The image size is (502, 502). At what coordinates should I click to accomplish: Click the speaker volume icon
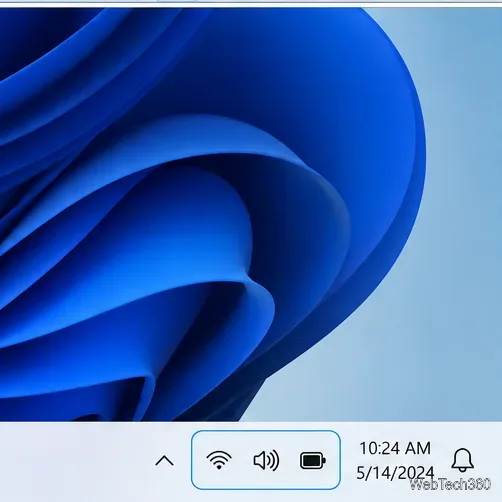point(266,461)
